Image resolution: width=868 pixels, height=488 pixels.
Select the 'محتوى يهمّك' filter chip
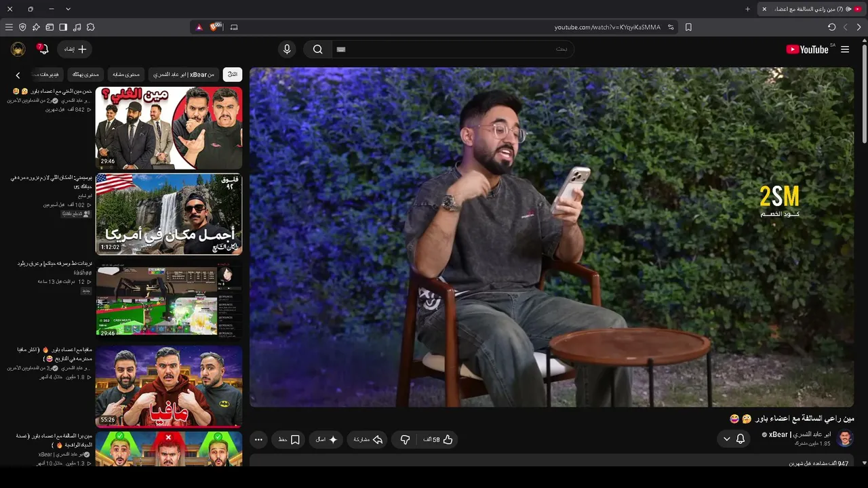[85, 74]
